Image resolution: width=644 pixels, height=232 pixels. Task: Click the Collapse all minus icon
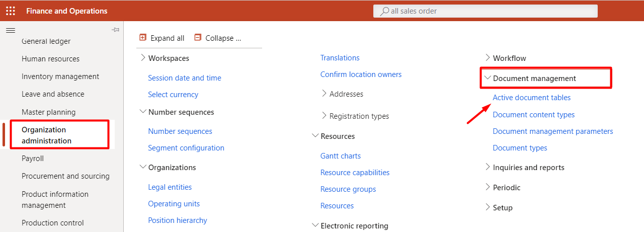coord(198,38)
